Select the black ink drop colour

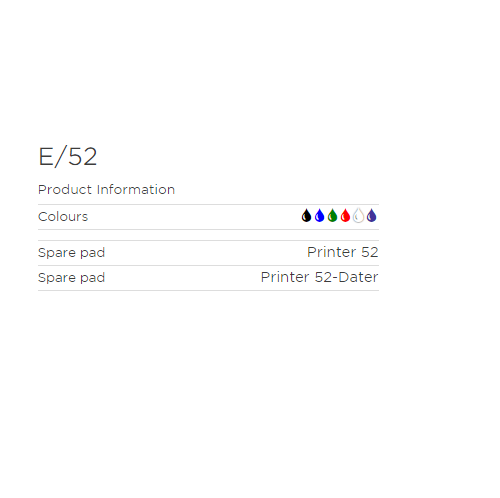point(306,216)
